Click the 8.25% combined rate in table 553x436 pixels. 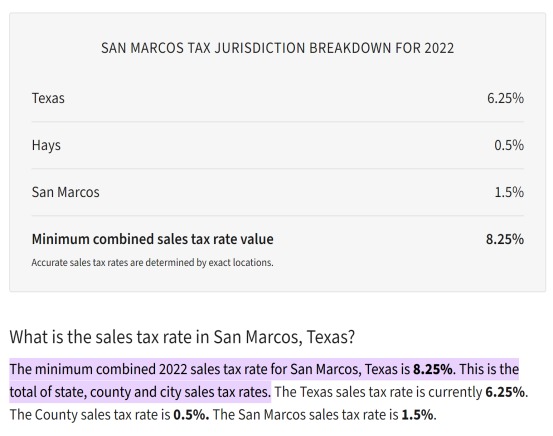[505, 239]
